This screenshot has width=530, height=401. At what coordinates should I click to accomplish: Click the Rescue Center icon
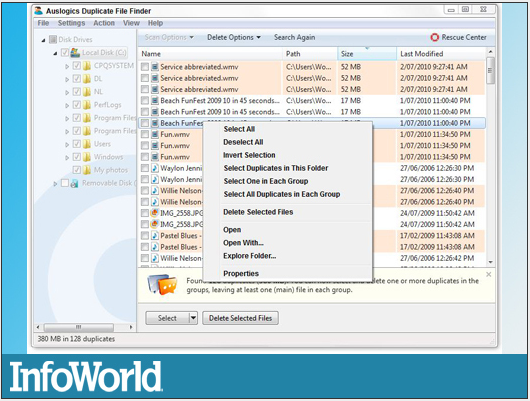[x=434, y=37]
